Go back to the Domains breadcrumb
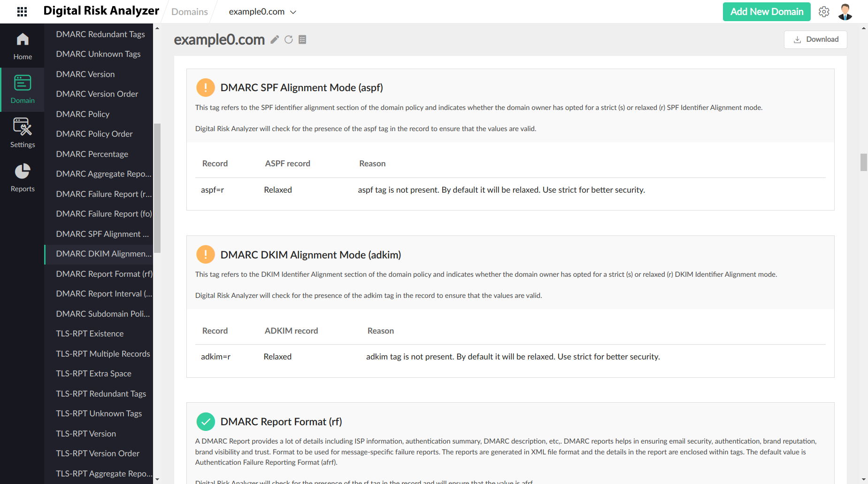The image size is (868, 484). coord(189,11)
